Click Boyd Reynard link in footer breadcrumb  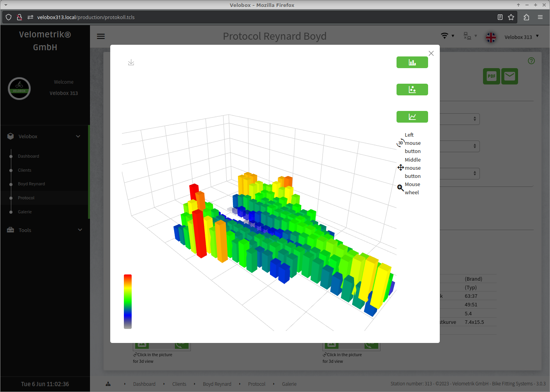(x=217, y=384)
